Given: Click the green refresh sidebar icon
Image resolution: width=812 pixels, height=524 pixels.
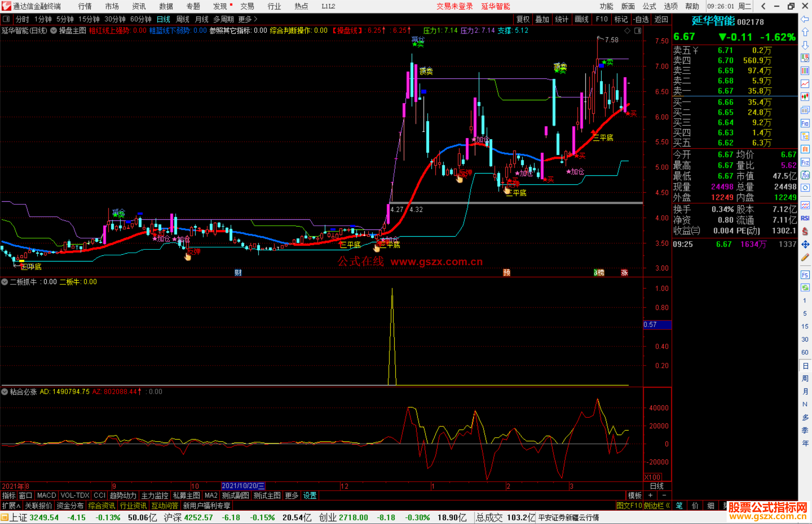Looking at the screenshot, I should tap(805, 288).
